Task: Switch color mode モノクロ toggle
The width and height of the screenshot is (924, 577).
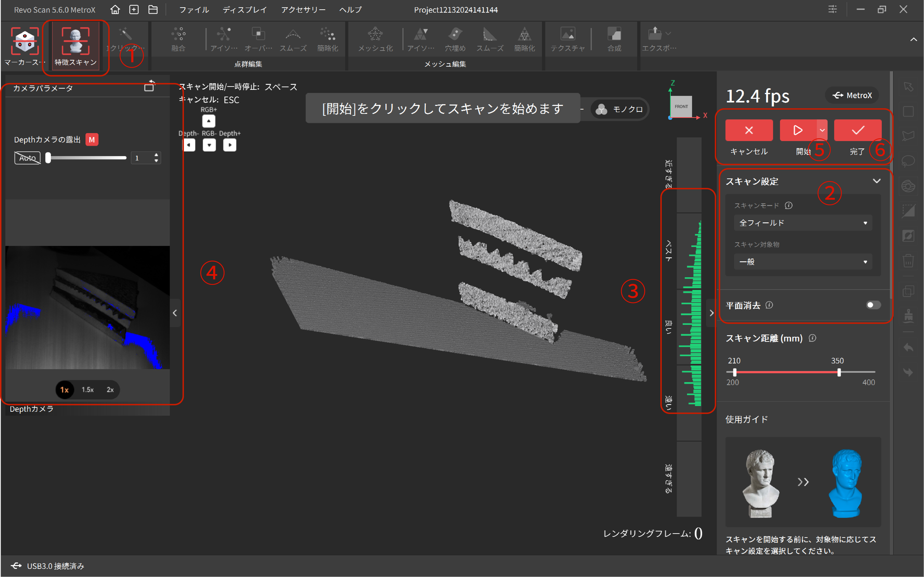Action: (x=619, y=109)
